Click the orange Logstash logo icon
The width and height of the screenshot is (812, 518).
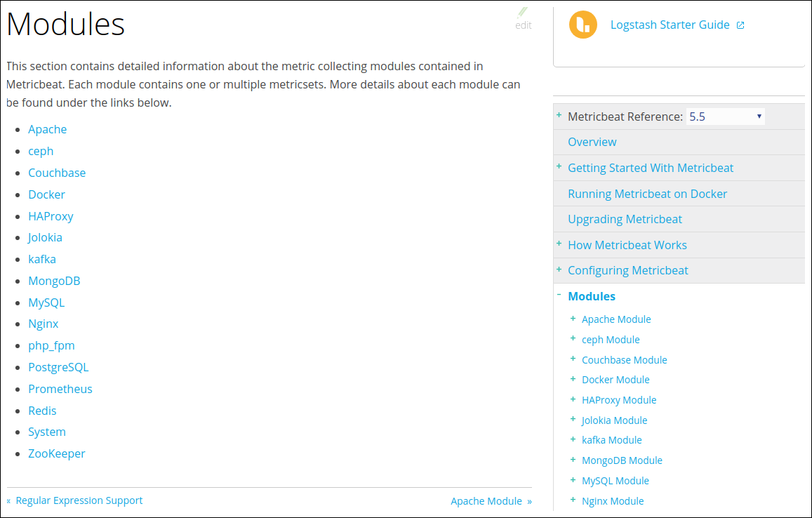[x=583, y=25]
